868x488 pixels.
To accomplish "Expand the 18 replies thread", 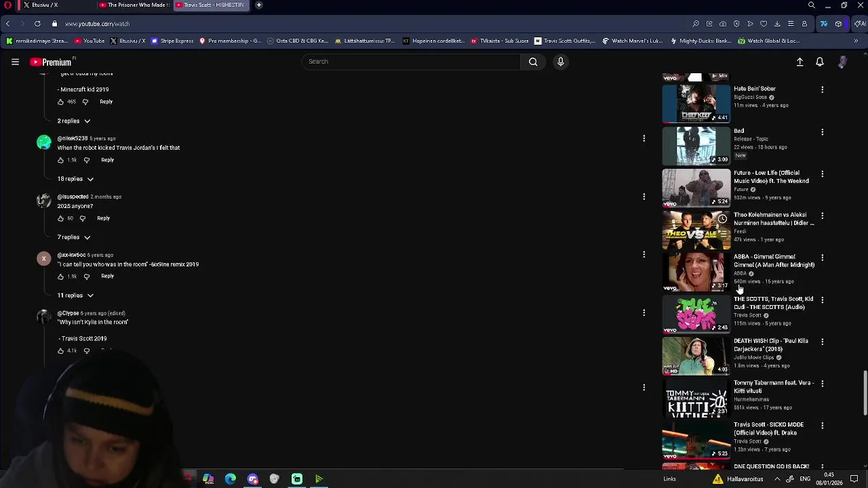I will 75,179.
